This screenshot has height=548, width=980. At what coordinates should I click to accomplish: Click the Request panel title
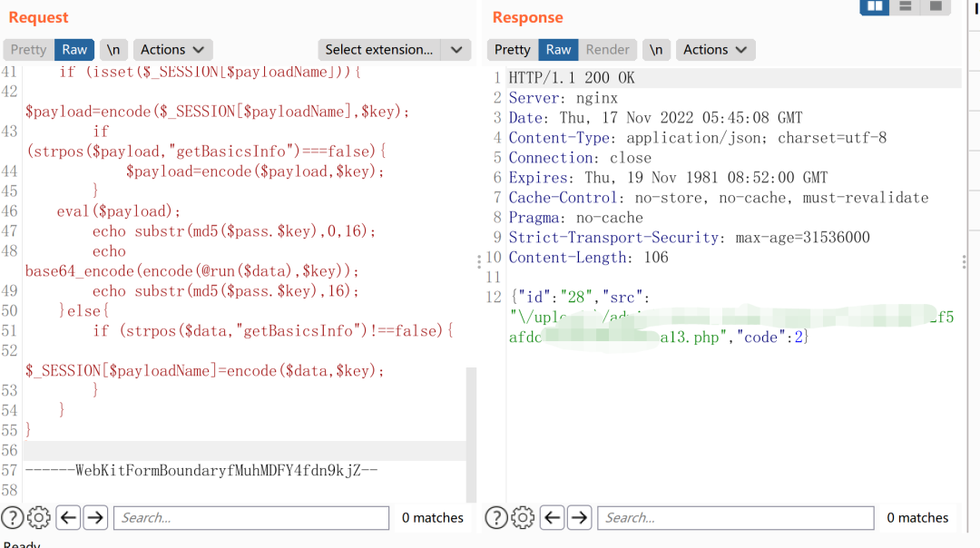38,17
